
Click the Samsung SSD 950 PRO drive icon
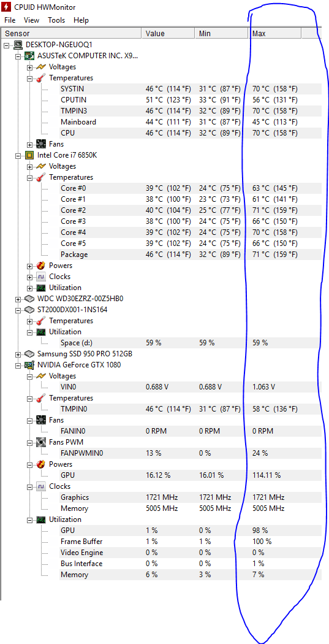pos(29,354)
